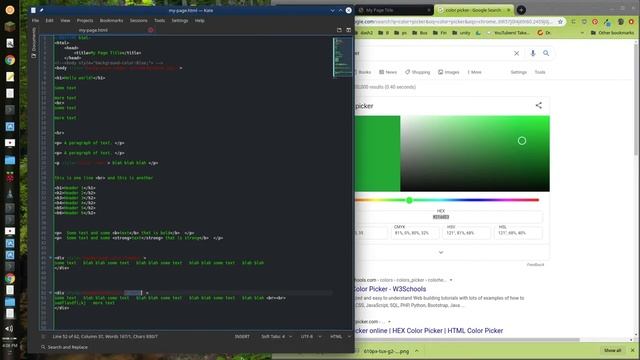Click Show all downloads button

612,351
